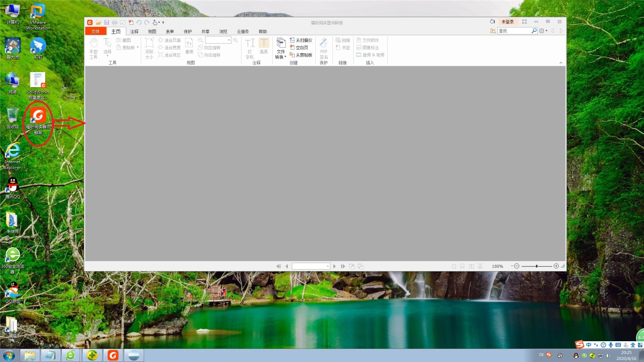Select the Typewriter (打字机) tool
This screenshot has width=644, height=362.
point(250,49)
